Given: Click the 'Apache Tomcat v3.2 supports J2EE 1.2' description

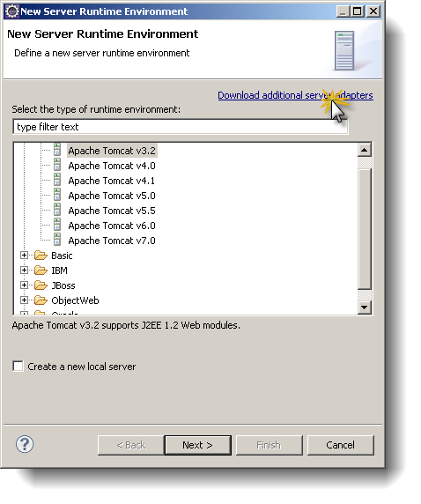Looking at the screenshot, I should pos(126,325).
